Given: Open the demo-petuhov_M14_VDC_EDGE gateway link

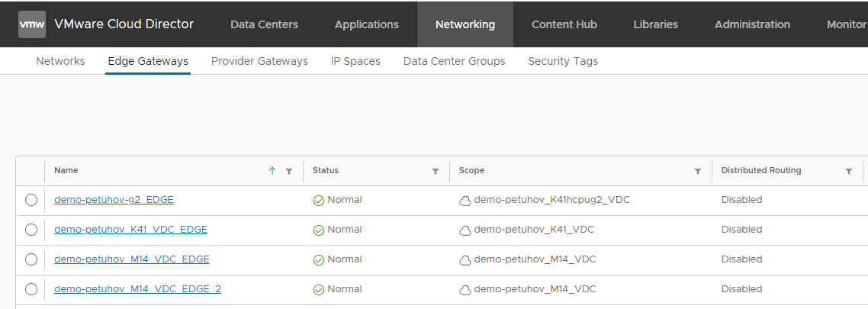Looking at the screenshot, I should (131, 259).
